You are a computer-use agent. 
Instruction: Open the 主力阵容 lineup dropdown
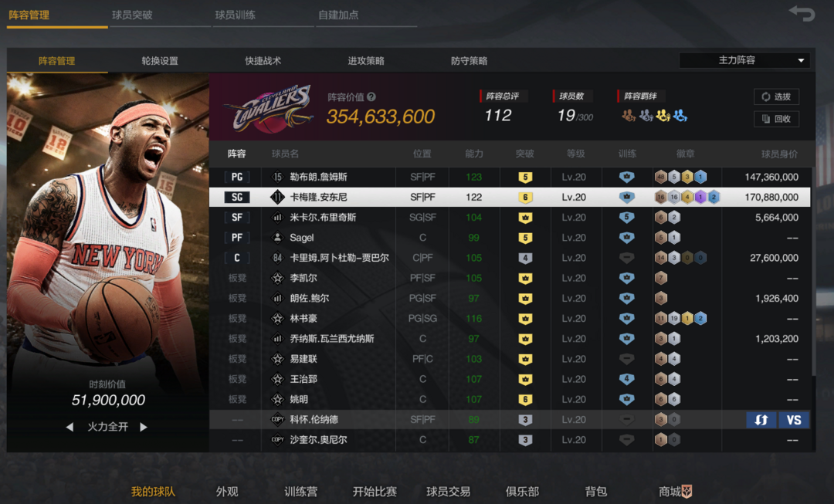coord(744,60)
